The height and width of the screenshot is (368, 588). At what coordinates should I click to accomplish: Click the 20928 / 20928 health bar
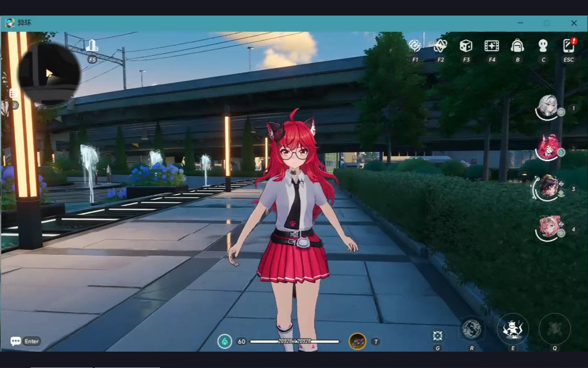click(295, 341)
